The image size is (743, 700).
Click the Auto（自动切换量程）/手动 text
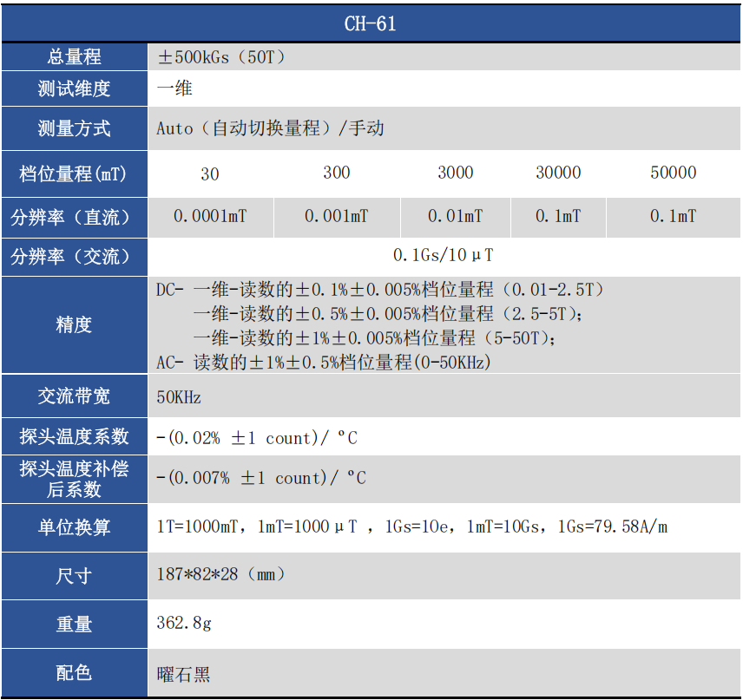(270, 128)
